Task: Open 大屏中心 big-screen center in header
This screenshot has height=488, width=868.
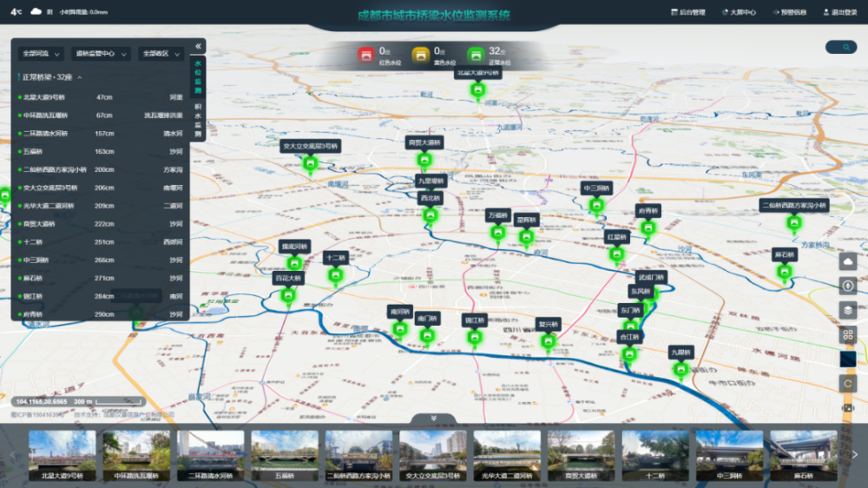Action: click(x=739, y=12)
